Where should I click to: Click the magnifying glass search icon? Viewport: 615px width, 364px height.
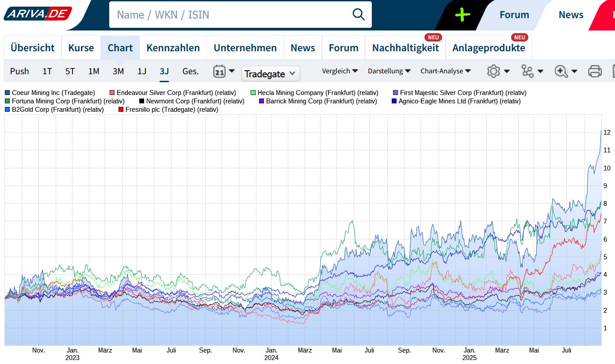358,15
